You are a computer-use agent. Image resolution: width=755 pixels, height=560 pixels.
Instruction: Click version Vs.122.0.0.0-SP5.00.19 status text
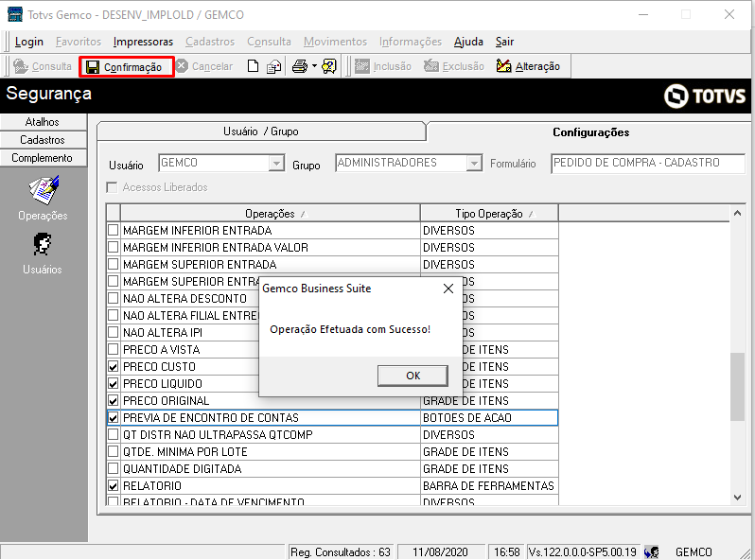click(582, 551)
